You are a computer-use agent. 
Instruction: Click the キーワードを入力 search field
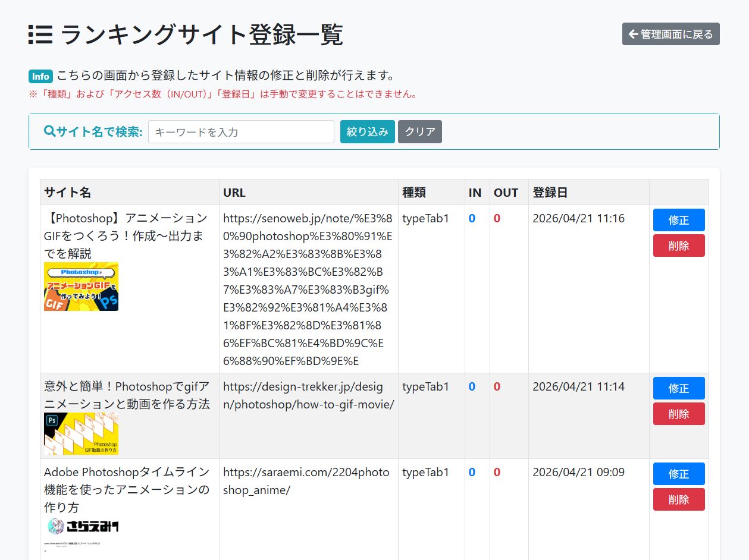(x=241, y=132)
